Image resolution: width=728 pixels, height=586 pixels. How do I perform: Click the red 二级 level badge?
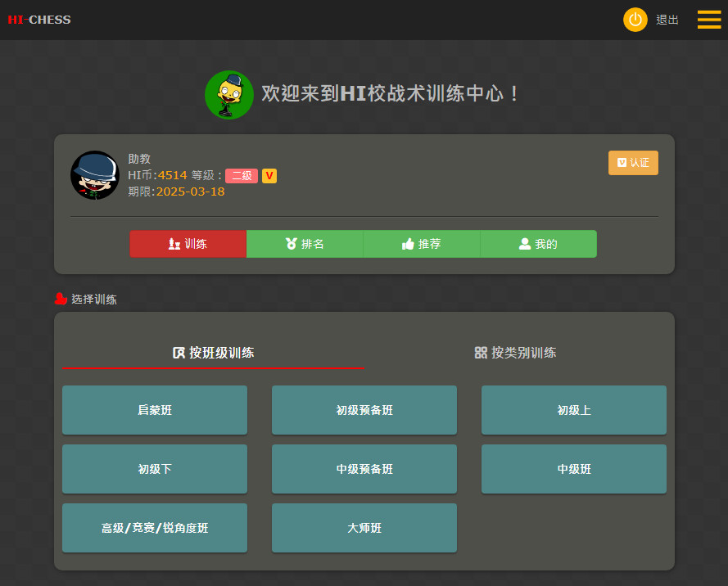(242, 176)
